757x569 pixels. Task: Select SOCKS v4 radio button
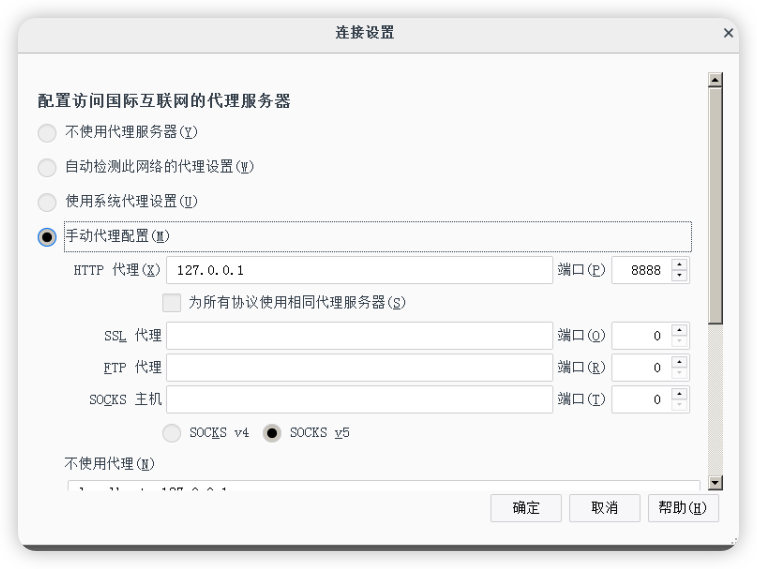coord(171,433)
